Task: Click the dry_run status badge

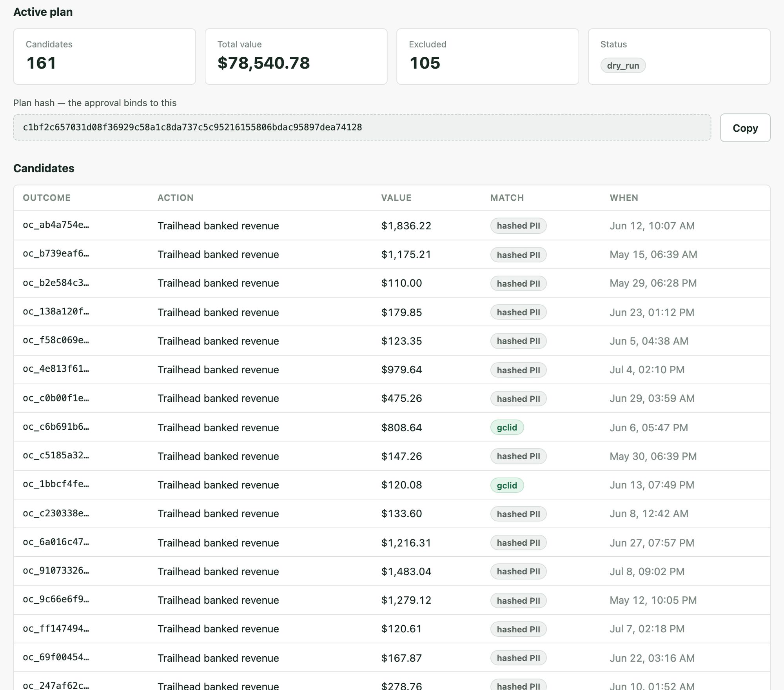Action: 623,65
